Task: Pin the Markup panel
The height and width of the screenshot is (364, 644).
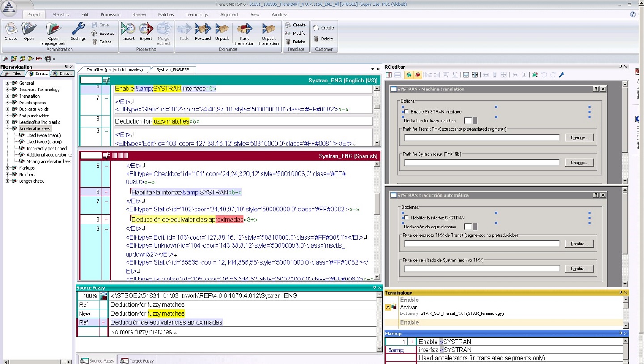Action: pos(620,334)
